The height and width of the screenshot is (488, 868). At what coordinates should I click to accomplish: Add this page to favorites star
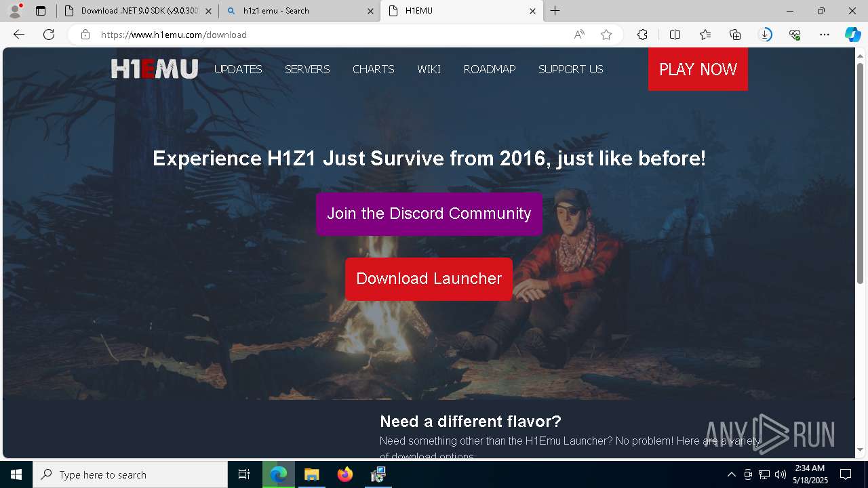[x=606, y=35]
